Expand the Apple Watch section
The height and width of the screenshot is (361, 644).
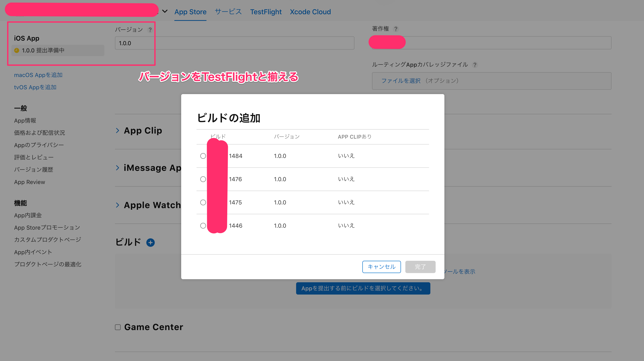118,205
